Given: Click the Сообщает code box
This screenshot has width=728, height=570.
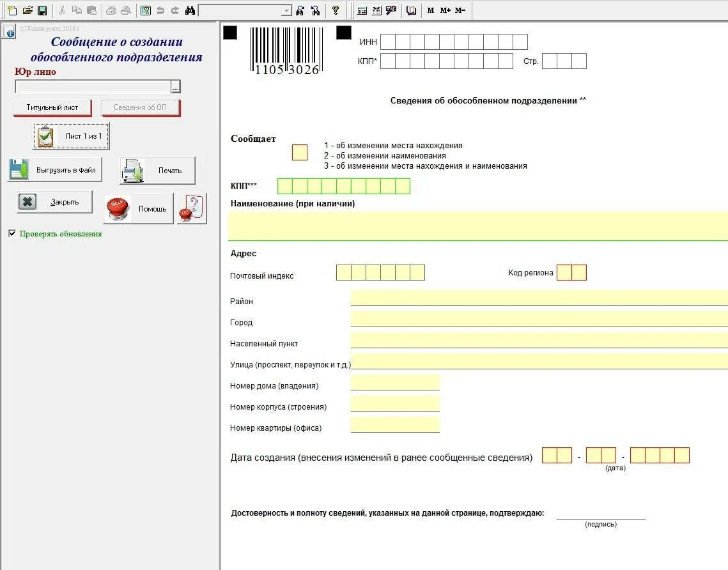Looking at the screenshot, I should tap(300, 152).
